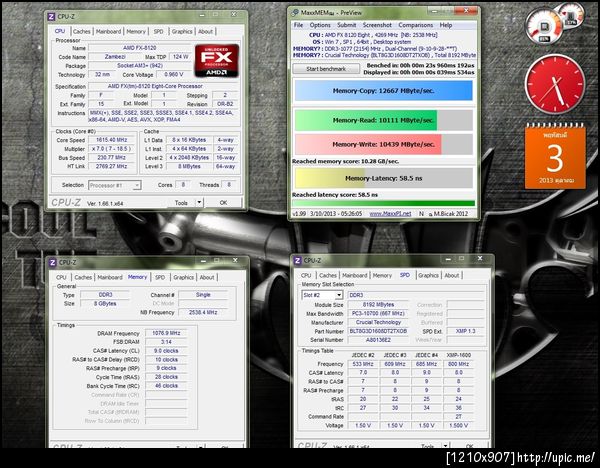Screen dimensions: 600x468
Task: Open the www.MaxxPI.net link
Action: click(x=390, y=214)
